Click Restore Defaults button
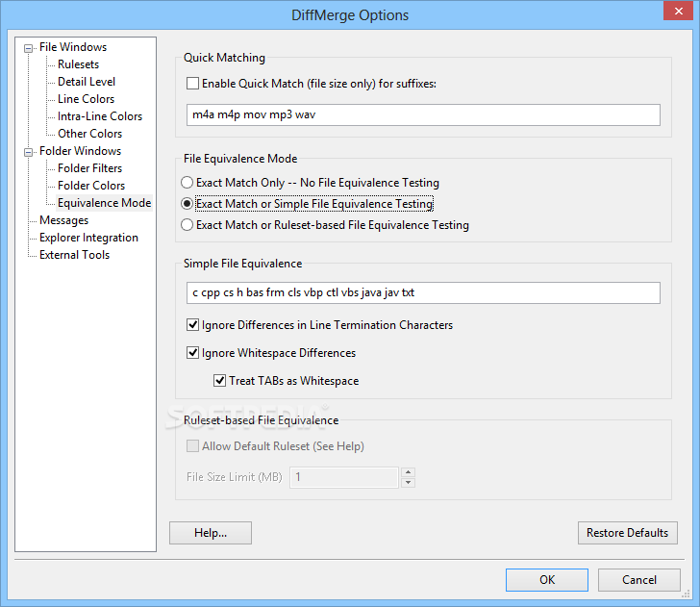Image resolution: width=700 pixels, height=607 pixels. point(627,533)
